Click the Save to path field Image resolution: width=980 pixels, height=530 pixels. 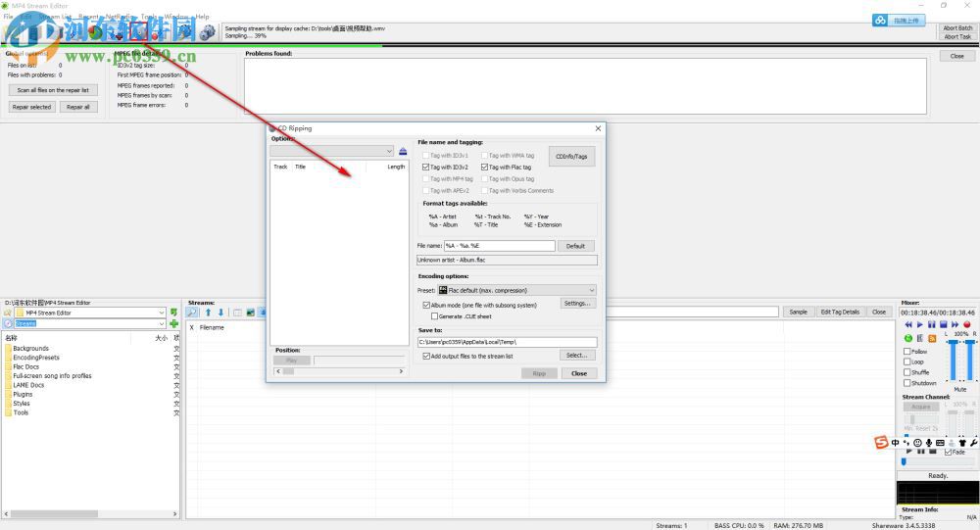(507, 342)
